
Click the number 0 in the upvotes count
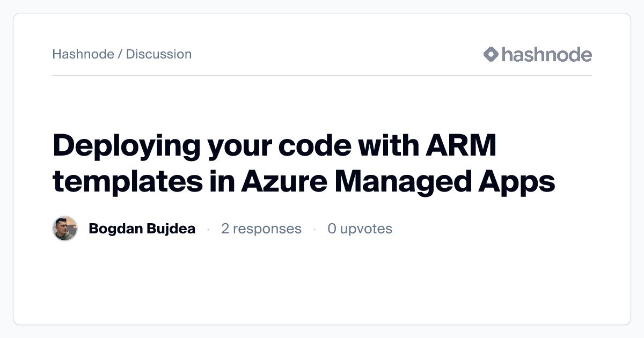(332, 229)
